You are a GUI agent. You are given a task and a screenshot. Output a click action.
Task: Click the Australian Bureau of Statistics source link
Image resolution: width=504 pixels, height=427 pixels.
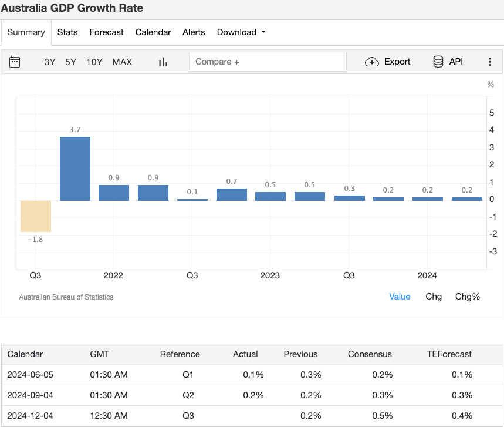(66, 297)
